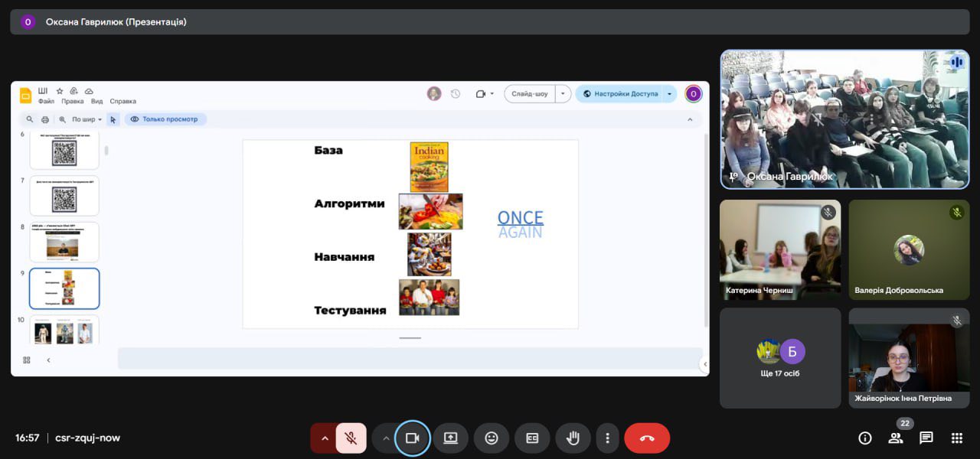
Task: Turn off the camera
Action: coord(412,438)
